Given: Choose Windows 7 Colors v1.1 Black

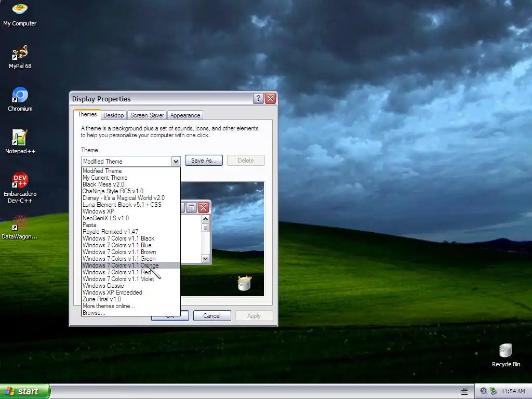Looking at the screenshot, I should tap(130, 238).
